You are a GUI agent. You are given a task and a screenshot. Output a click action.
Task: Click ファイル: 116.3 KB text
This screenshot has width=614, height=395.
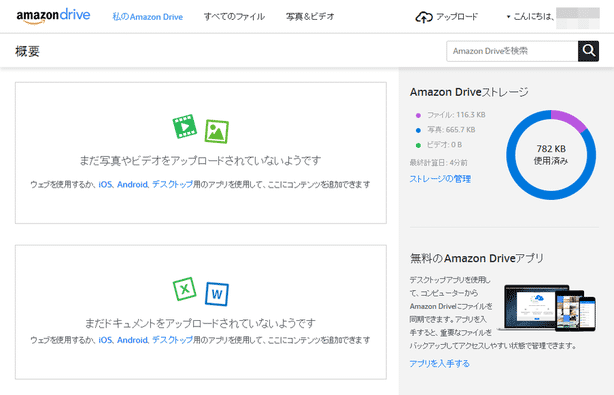[x=456, y=115]
